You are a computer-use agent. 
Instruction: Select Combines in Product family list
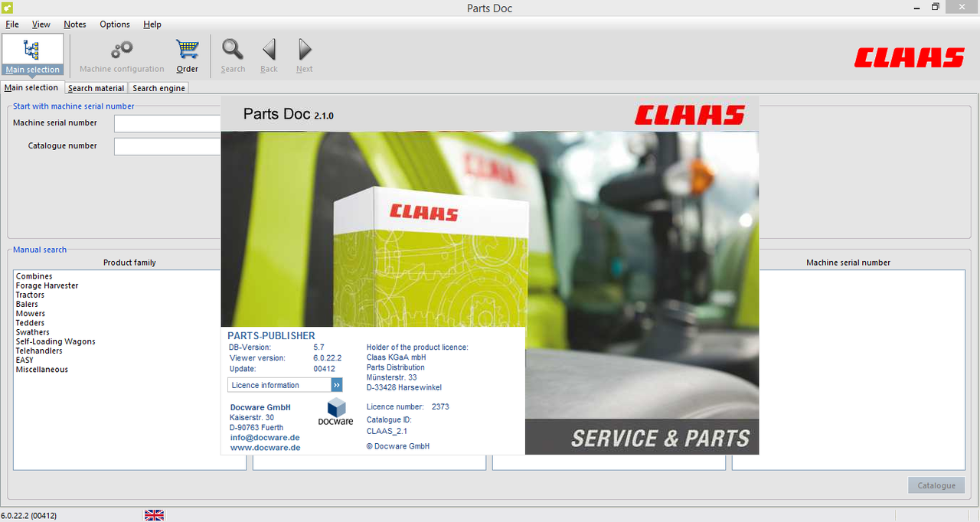pos(34,276)
